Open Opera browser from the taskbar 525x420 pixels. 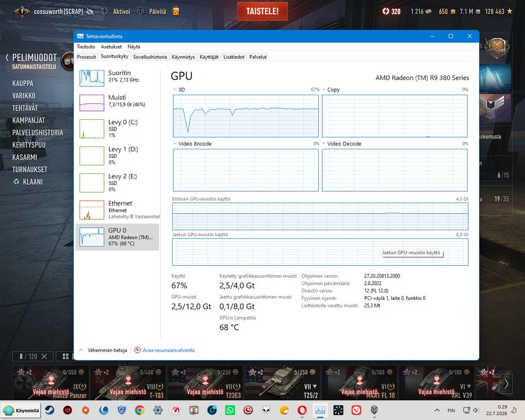302,410
